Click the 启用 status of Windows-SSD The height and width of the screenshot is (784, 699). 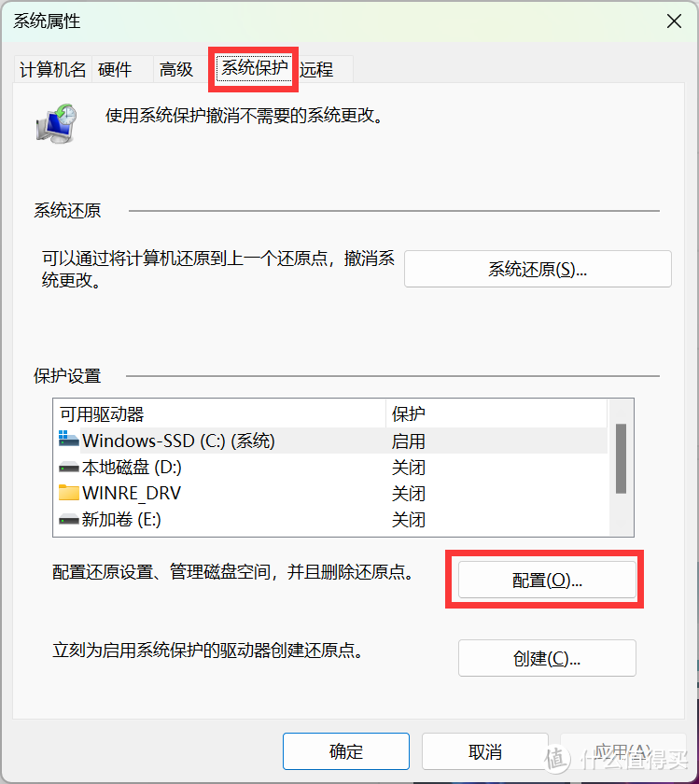409,441
